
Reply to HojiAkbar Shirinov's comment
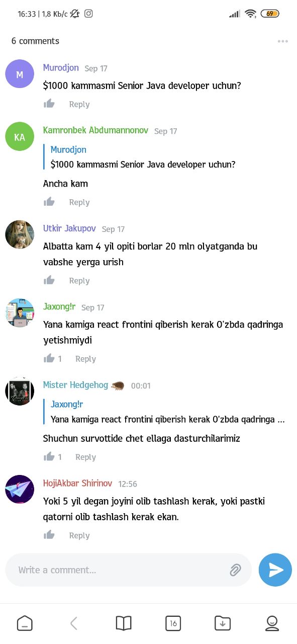click(79, 535)
